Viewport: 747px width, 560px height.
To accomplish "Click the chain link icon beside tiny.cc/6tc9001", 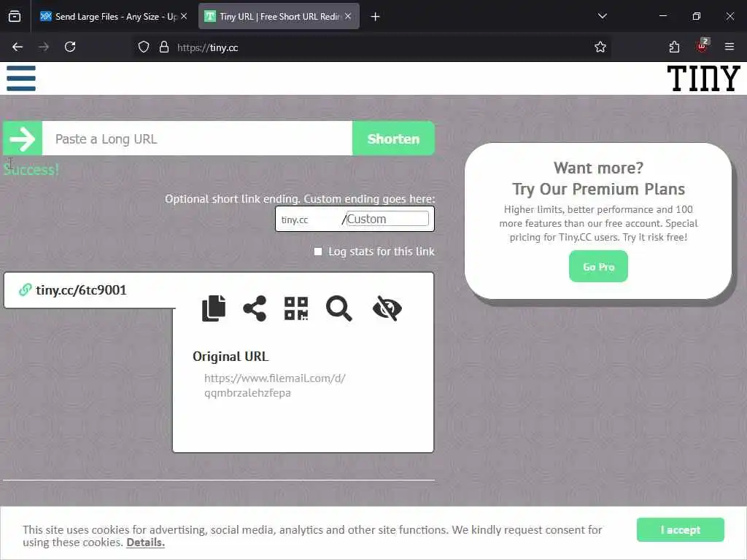I will (x=26, y=290).
